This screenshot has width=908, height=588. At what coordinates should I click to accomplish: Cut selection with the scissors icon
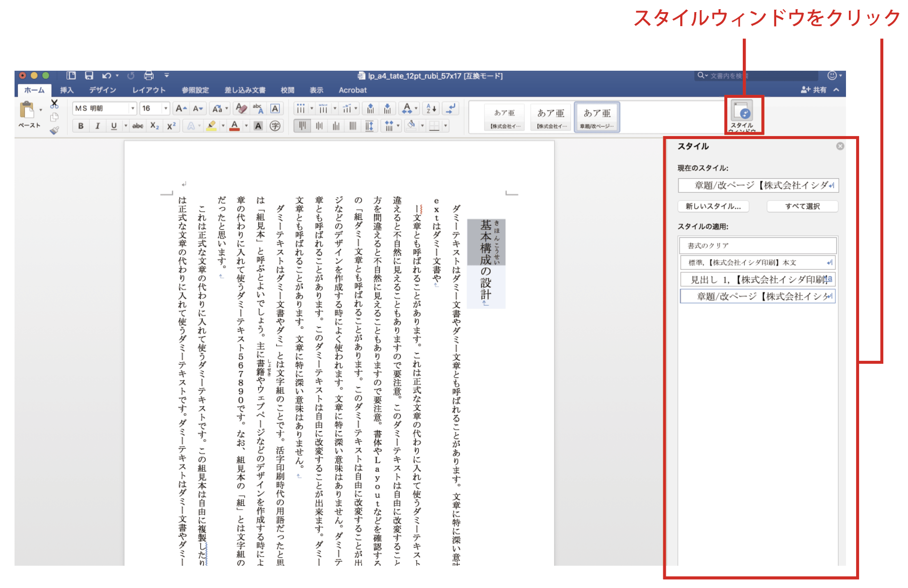pos(54,104)
